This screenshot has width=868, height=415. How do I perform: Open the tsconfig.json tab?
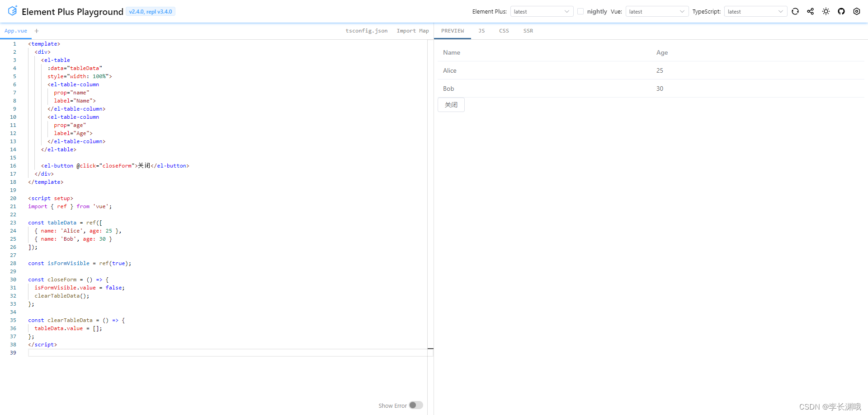[x=366, y=31]
